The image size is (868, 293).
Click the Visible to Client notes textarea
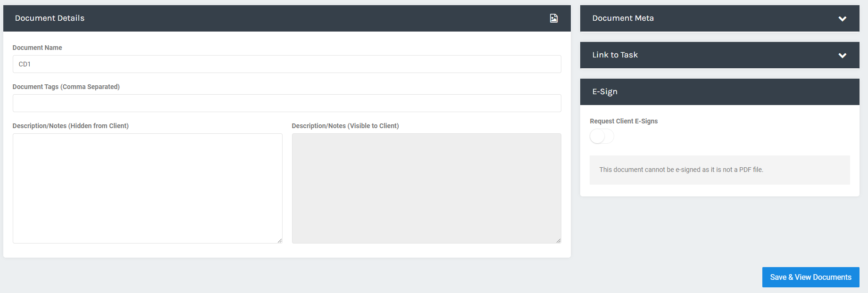(426, 188)
